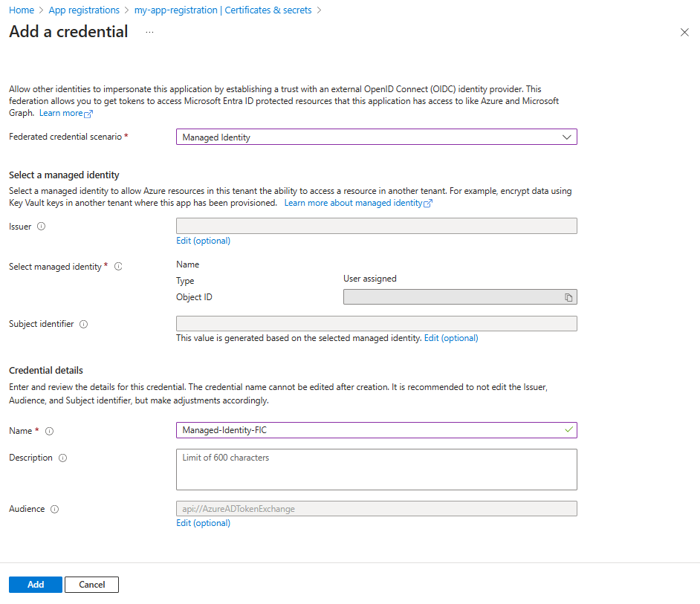This screenshot has height=604, width=700.
Task: Click the Audience info icon
Action: [x=53, y=509]
